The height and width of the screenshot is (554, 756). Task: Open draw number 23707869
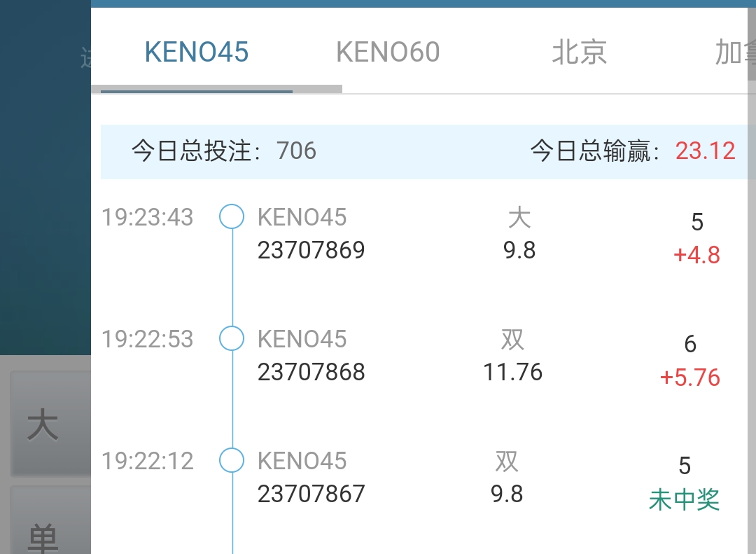point(311,250)
